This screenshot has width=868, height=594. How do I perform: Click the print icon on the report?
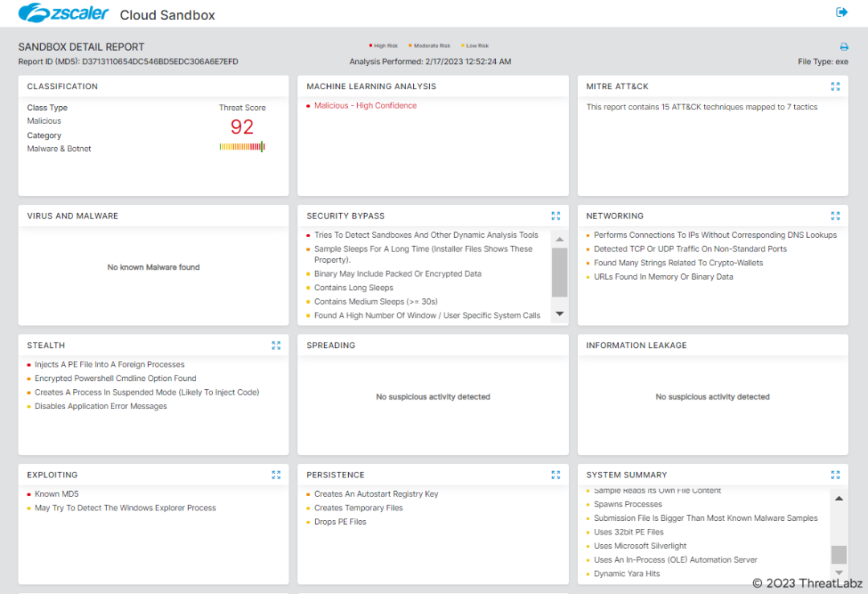[844, 46]
